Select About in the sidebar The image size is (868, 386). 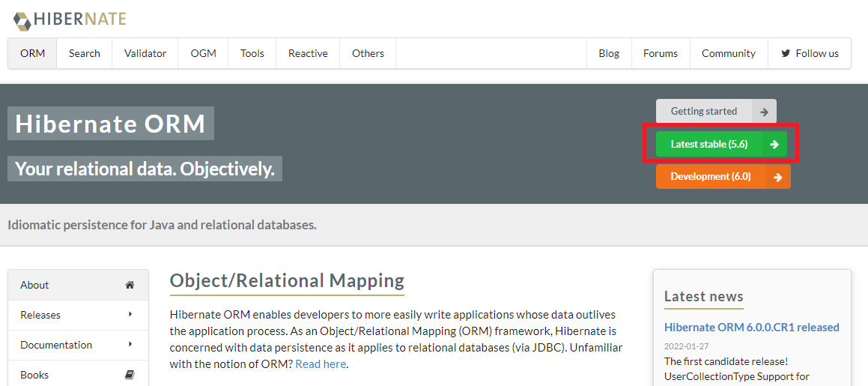pos(78,286)
